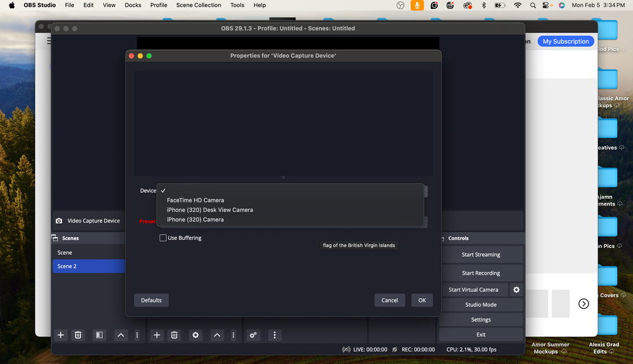The image size is (633, 364).
Task: Open the OBS Studio application menu
Action: click(39, 5)
